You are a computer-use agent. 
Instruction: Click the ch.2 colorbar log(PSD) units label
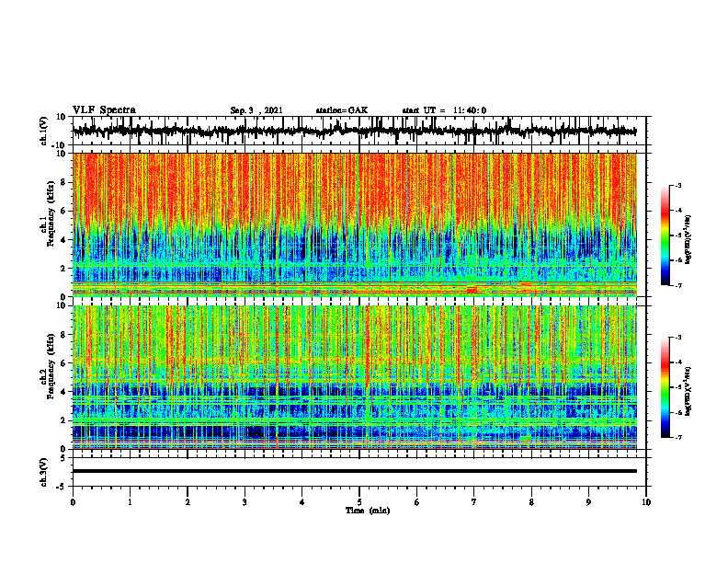[x=688, y=390]
